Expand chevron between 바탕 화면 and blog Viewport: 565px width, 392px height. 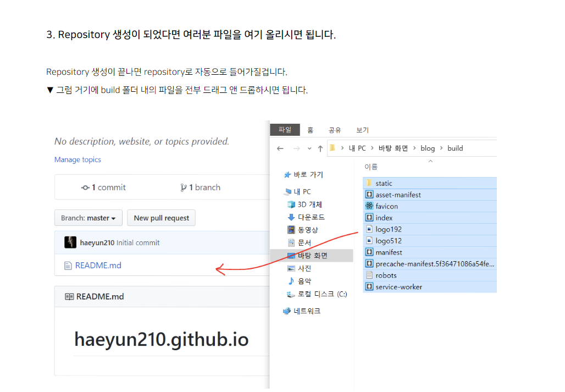click(x=414, y=148)
